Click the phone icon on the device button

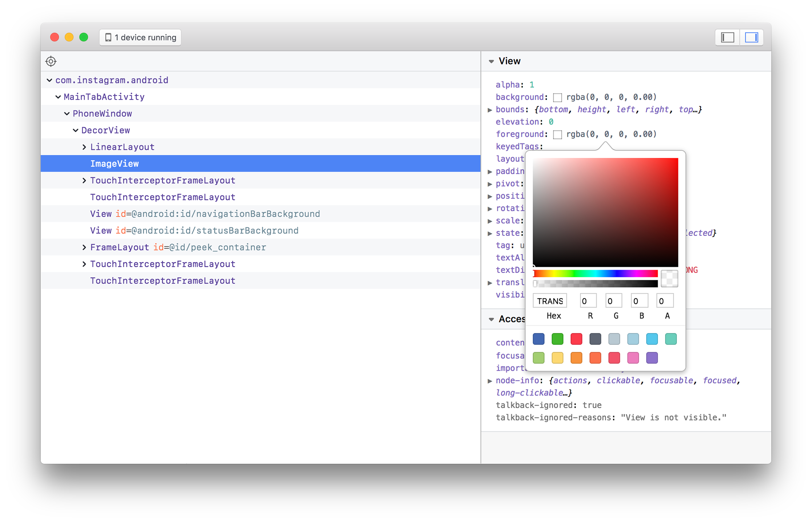(x=108, y=37)
